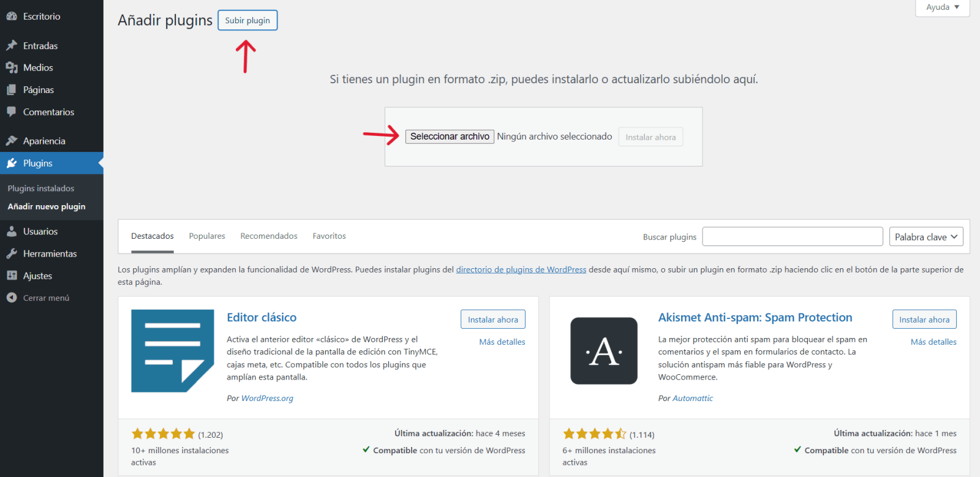Click the Herramientas wrench icon
Image resolution: width=980 pixels, height=477 pixels.
pyautogui.click(x=12, y=254)
